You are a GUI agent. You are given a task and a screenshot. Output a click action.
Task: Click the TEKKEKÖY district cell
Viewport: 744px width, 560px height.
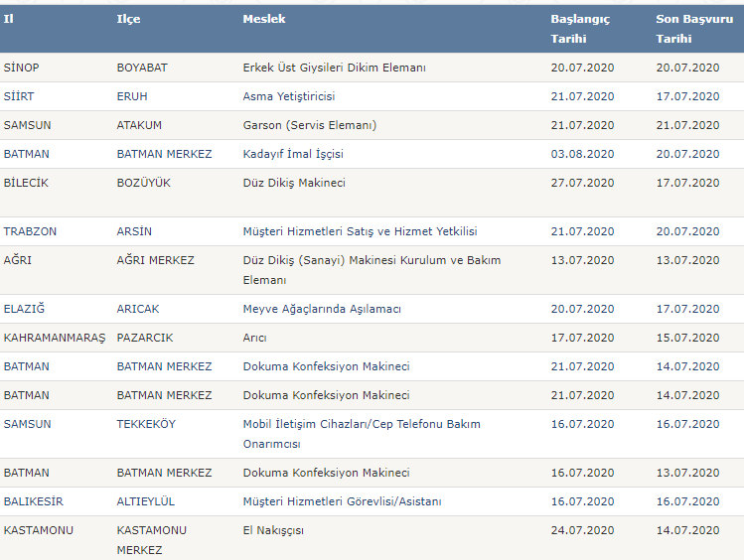[x=146, y=424]
